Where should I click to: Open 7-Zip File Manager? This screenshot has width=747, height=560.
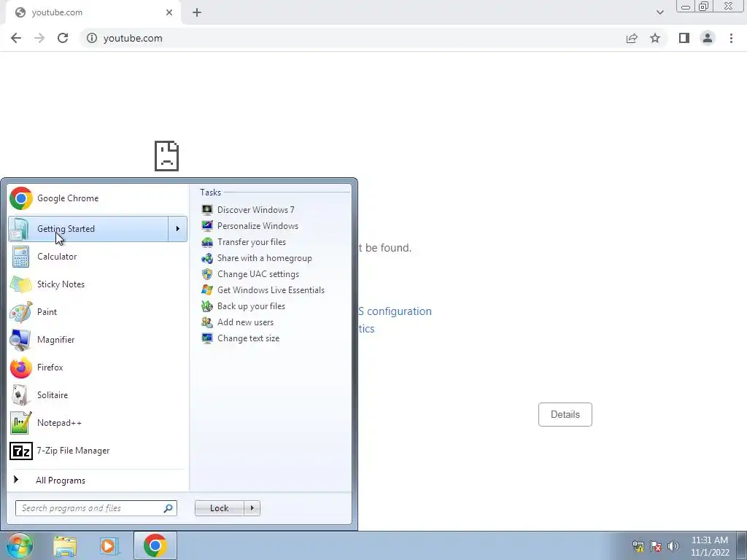tap(98, 451)
